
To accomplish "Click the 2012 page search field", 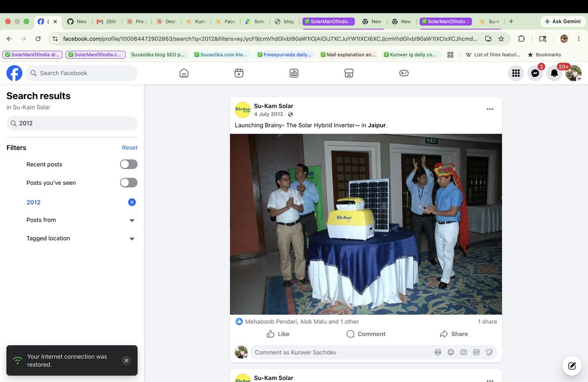I will coord(72,123).
